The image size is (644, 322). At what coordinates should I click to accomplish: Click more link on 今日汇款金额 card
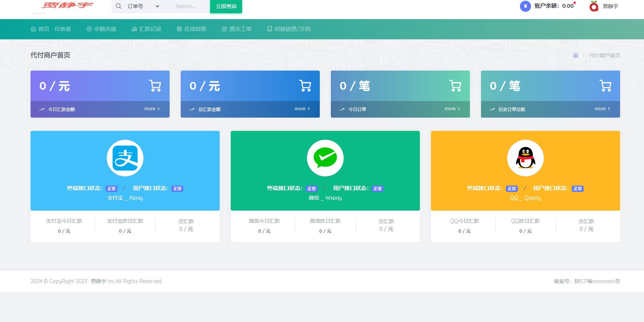coord(152,109)
